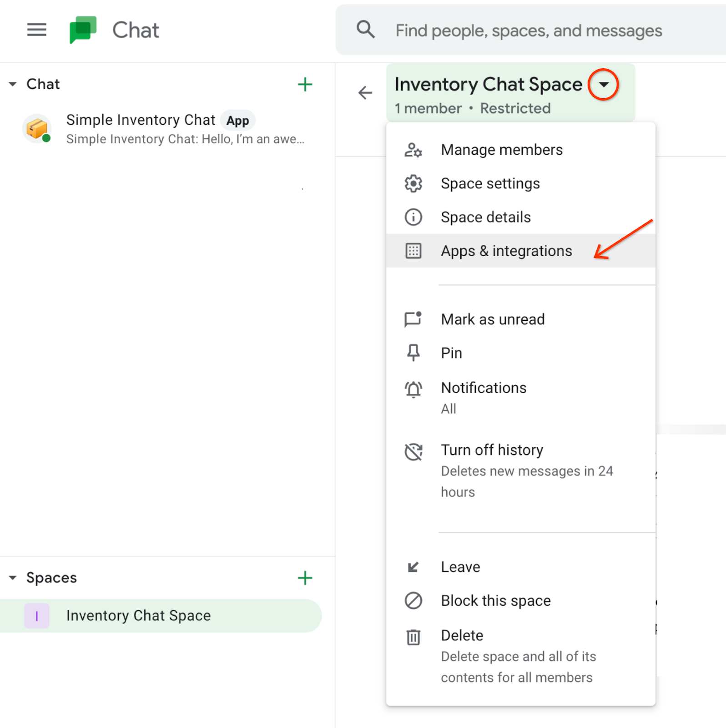Create a new space with plus icon
Viewport: 726px width, 728px height.
pos(305,578)
